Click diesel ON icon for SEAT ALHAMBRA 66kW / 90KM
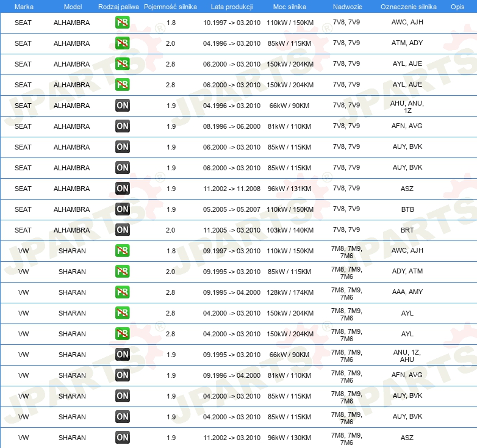 [x=122, y=106]
